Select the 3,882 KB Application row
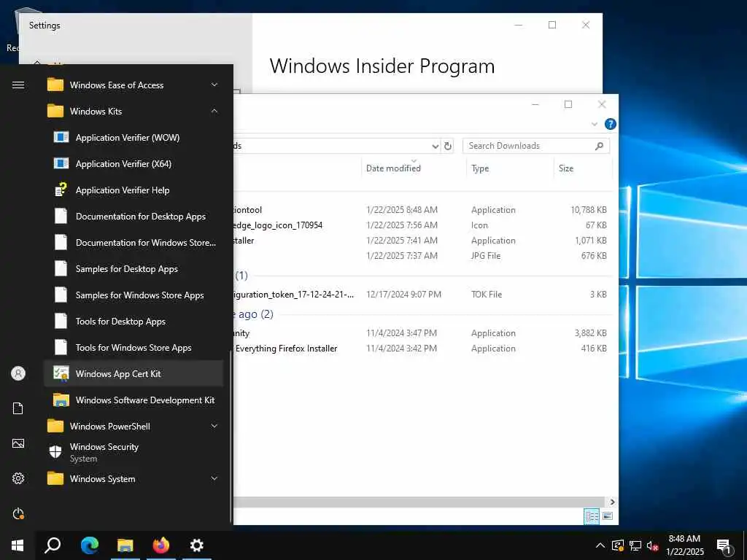Viewport: 747px width, 560px height. point(422,332)
